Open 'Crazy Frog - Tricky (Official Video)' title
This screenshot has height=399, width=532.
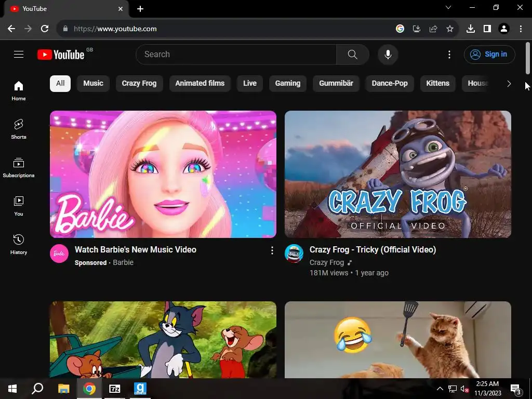[373, 250]
